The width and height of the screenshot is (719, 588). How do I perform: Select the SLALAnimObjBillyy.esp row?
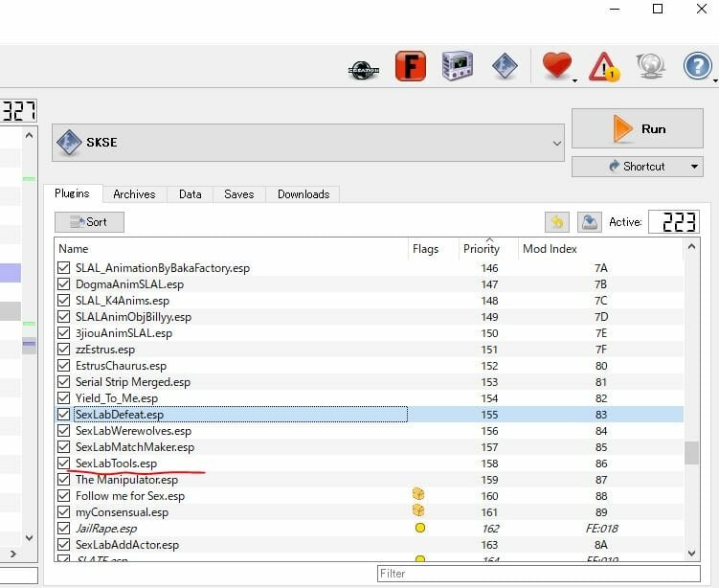pyautogui.click(x=370, y=317)
